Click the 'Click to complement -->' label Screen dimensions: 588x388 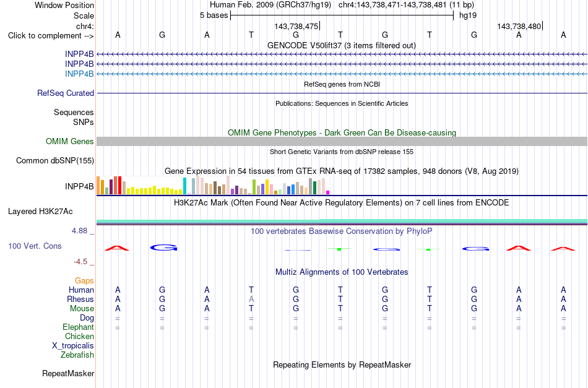[x=51, y=36]
